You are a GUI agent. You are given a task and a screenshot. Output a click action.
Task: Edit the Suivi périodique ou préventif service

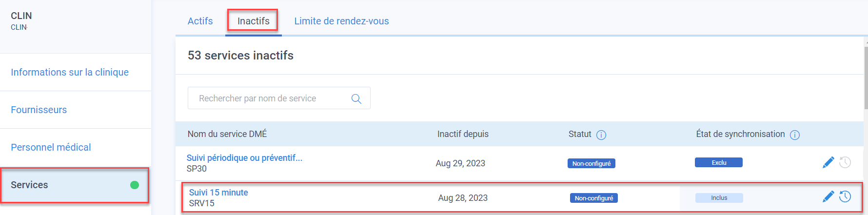click(x=828, y=162)
